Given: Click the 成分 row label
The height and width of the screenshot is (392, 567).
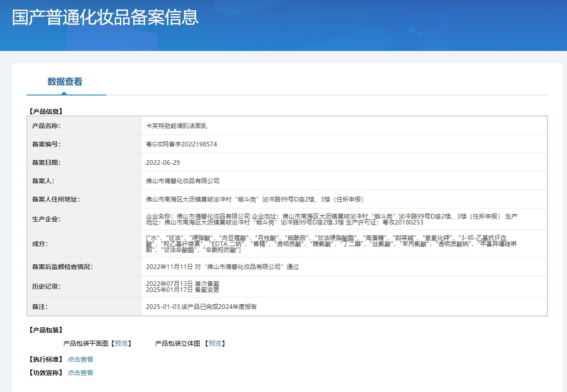Looking at the screenshot, I should coord(39,244).
